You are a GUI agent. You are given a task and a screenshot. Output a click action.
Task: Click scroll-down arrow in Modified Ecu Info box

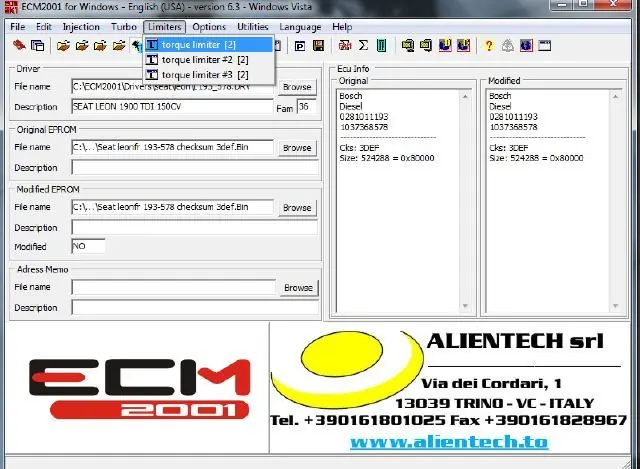615,306
